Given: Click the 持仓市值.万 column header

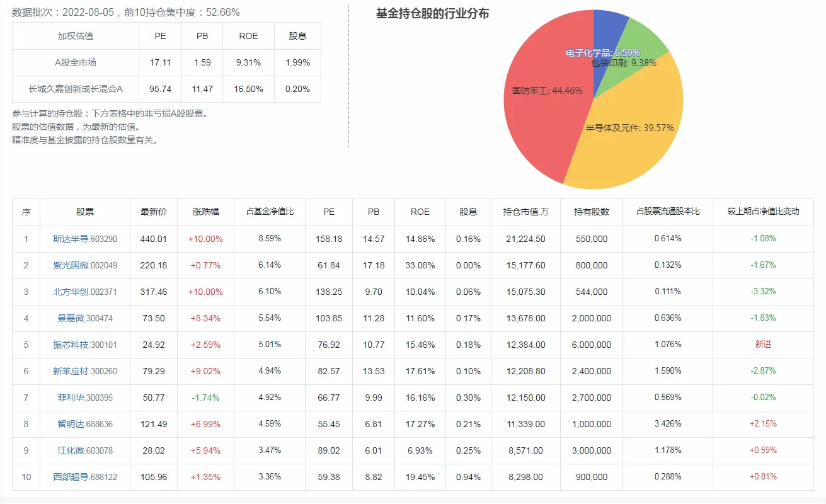Looking at the screenshot, I should coord(525,212).
